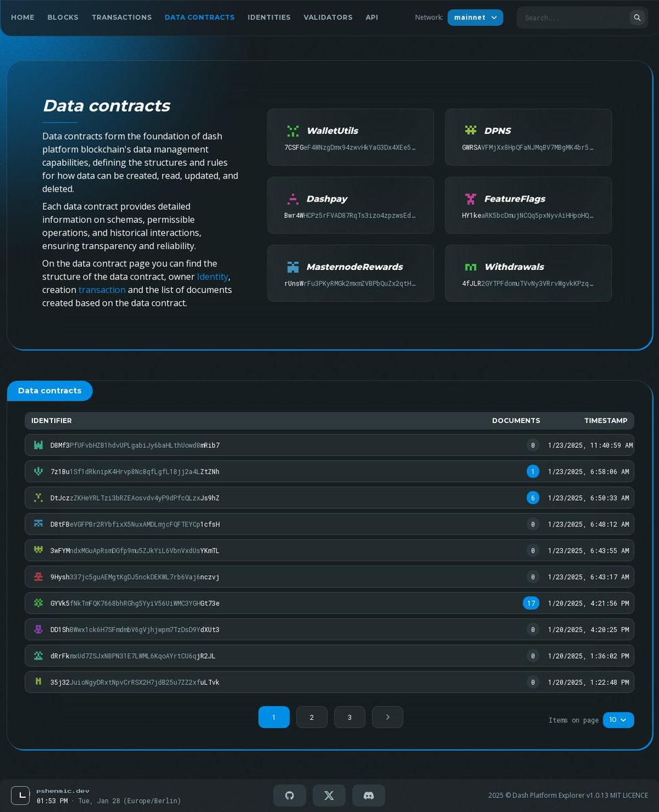Expand the items per page selector
This screenshot has height=812, width=659.
click(618, 720)
